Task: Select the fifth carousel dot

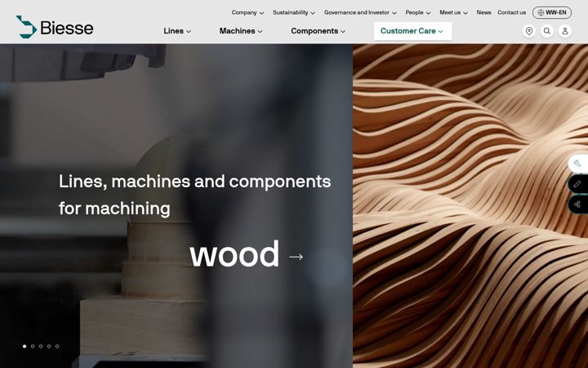Action: coord(57,346)
